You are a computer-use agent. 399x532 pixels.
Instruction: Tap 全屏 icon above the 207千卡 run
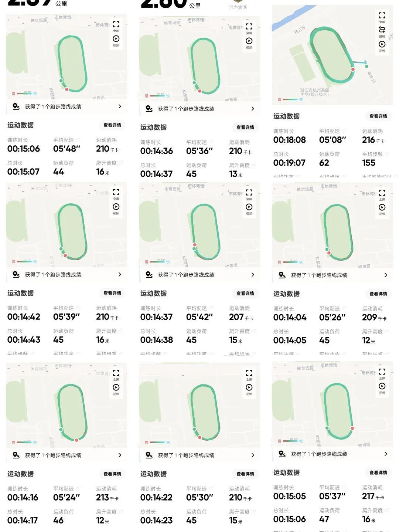pyautogui.click(x=249, y=193)
